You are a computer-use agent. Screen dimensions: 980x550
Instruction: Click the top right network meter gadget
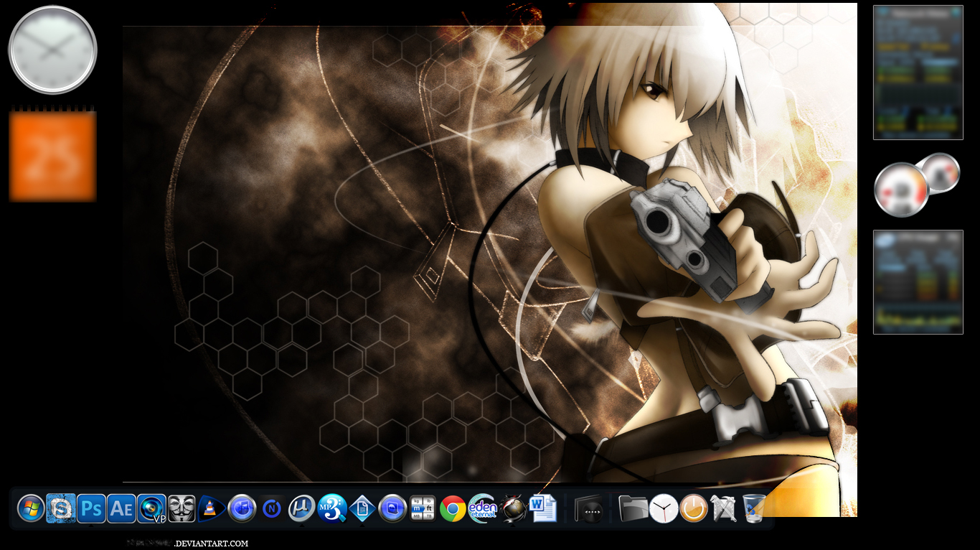point(918,72)
